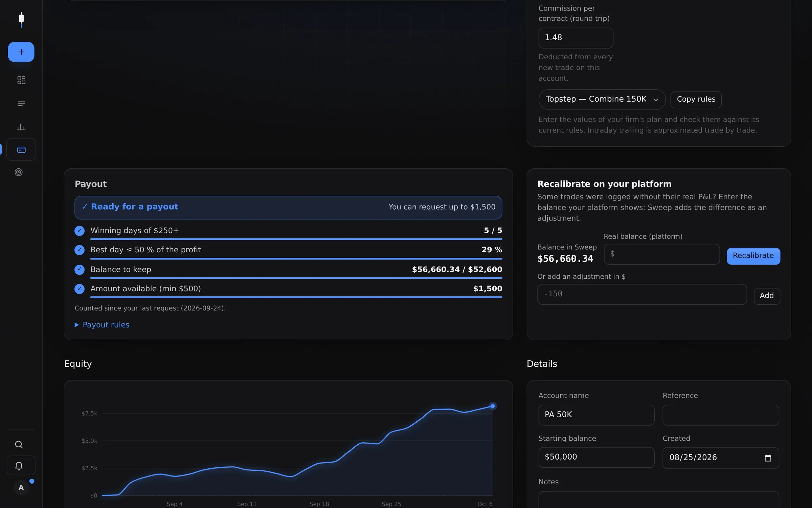Image resolution: width=812 pixels, height=508 pixels.
Task: Click the $56,660.34 Balance in Sweep value
Action: click(565, 259)
